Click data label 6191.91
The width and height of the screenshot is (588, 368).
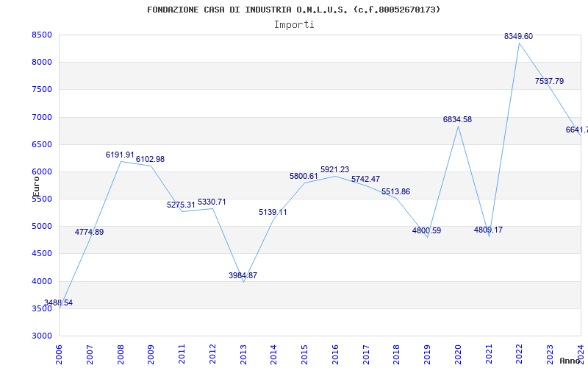120,155
